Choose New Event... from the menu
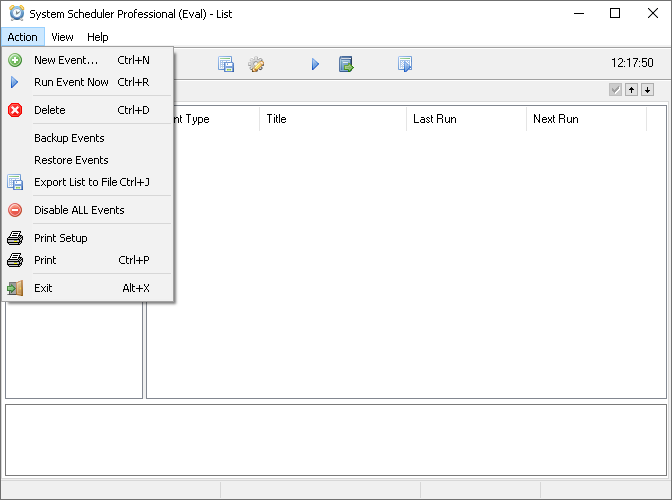The height and width of the screenshot is (500, 672). tap(88, 60)
